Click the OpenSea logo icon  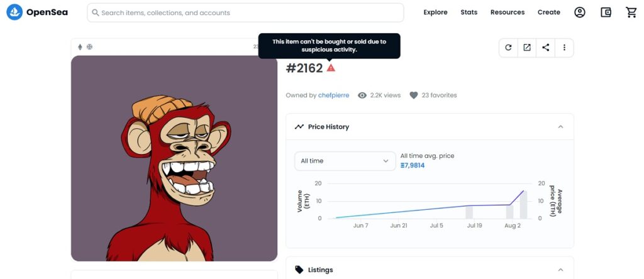point(14,13)
